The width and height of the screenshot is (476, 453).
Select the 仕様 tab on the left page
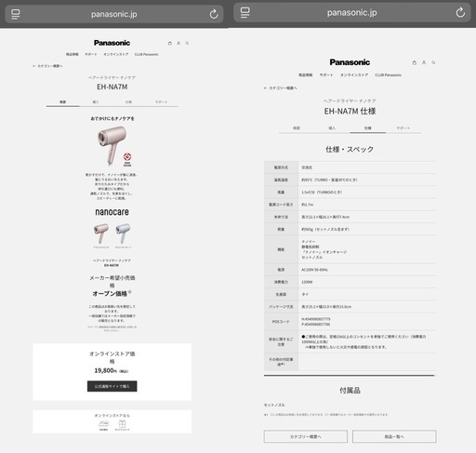tap(128, 102)
